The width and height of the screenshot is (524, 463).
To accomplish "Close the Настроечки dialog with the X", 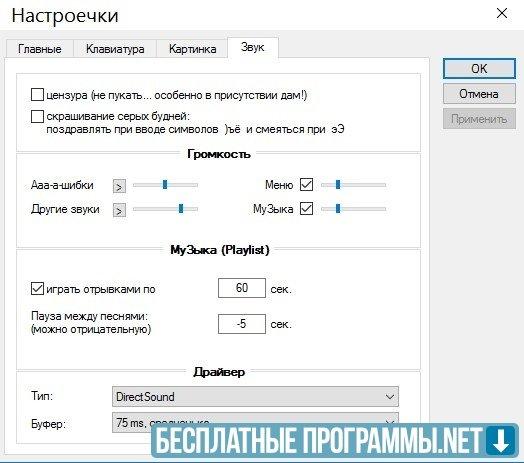I will coord(502,14).
